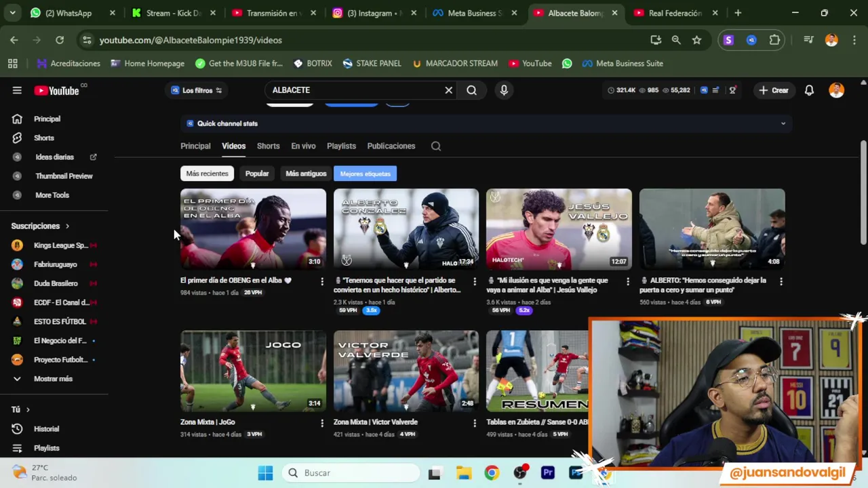Open the Publicaciones channel tab
Screen dimensions: 868x488
(391, 146)
